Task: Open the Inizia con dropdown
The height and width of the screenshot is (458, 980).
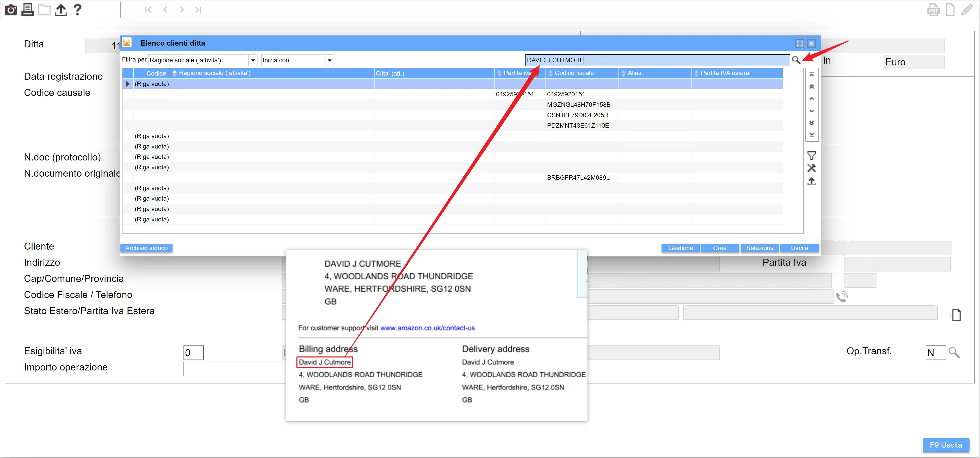Action: pos(329,60)
